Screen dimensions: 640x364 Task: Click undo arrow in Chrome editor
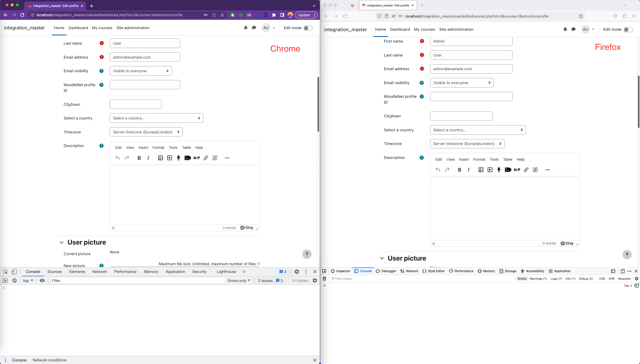(x=117, y=158)
